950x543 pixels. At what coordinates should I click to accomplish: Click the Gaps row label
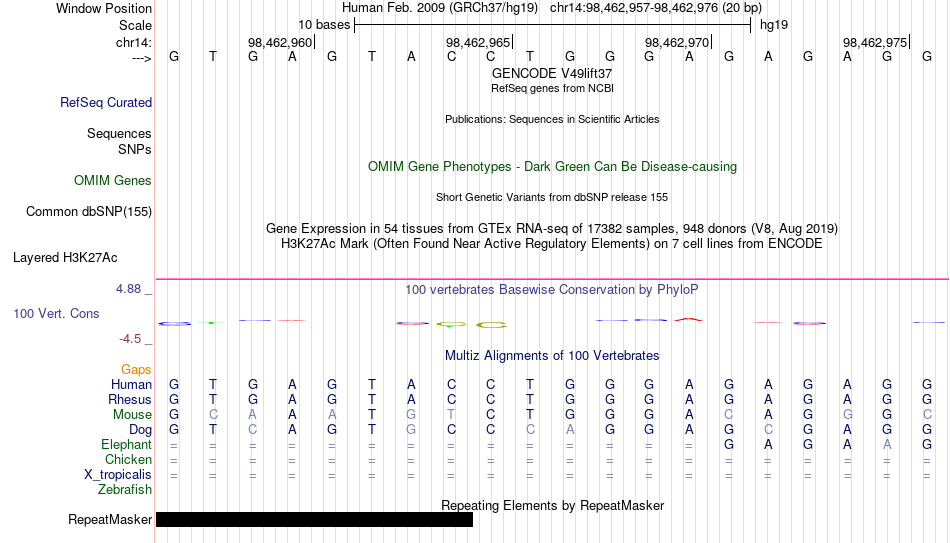(x=136, y=370)
